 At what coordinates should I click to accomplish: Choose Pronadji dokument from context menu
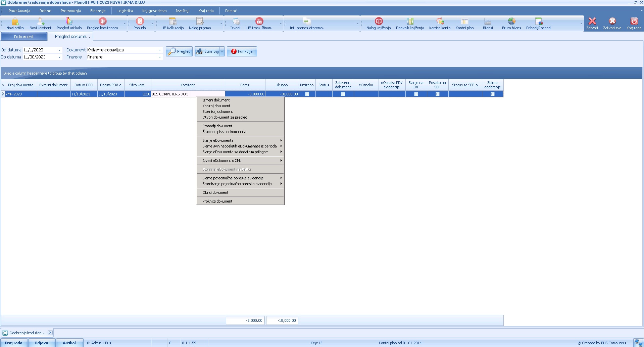pos(240,126)
